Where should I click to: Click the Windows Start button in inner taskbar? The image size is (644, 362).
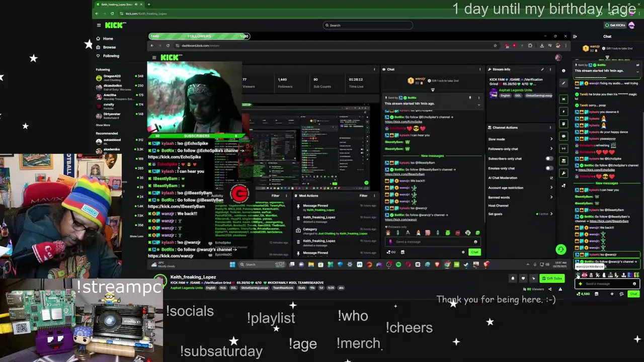click(232, 264)
